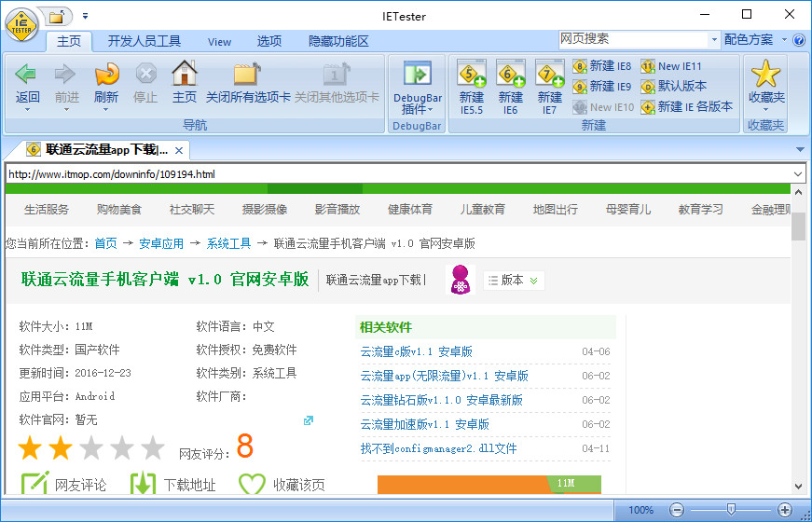Select the 联通云流量app下载 page tab
812x522 pixels.
[106, 150]
